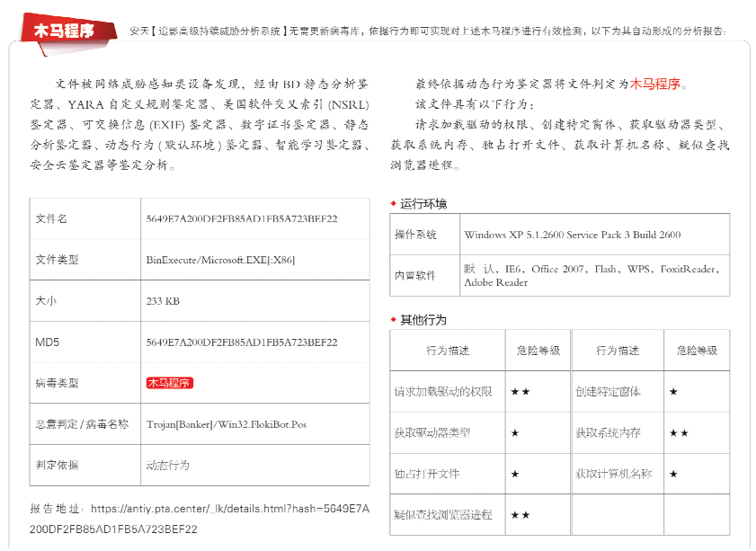Click the 病毒类型 label cell
Image resolution: width=756 pixels, height=551 pixels.
point(85,383)
